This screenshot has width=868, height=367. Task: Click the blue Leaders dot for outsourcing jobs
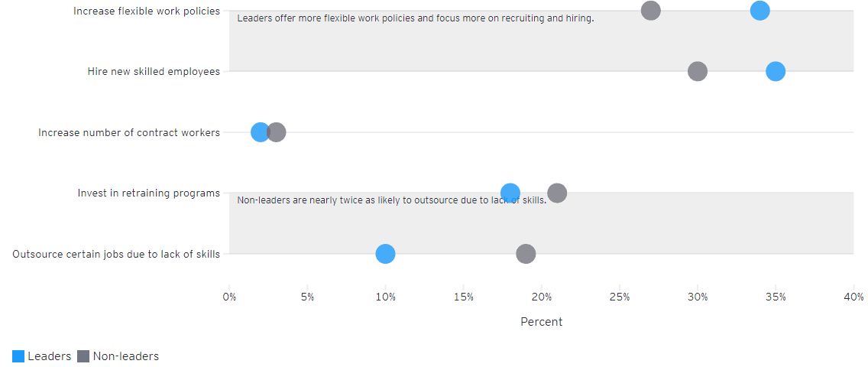pos(386,254)
